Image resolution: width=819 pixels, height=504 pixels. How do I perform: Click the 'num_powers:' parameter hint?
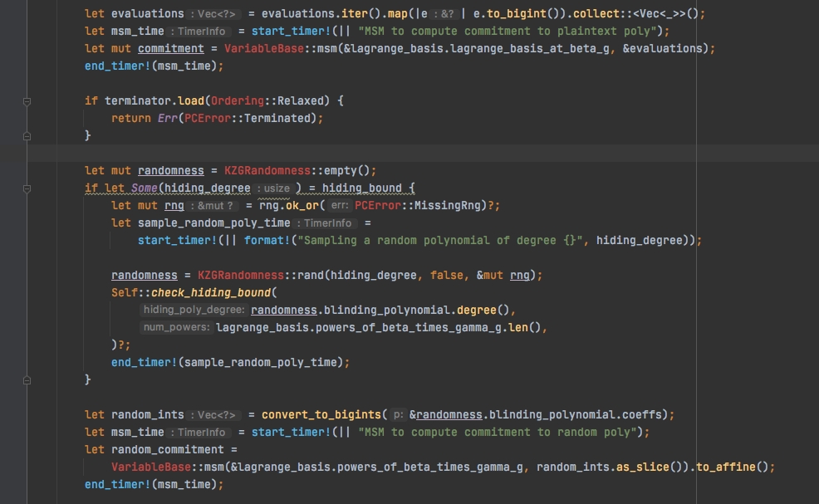point(177,327)
